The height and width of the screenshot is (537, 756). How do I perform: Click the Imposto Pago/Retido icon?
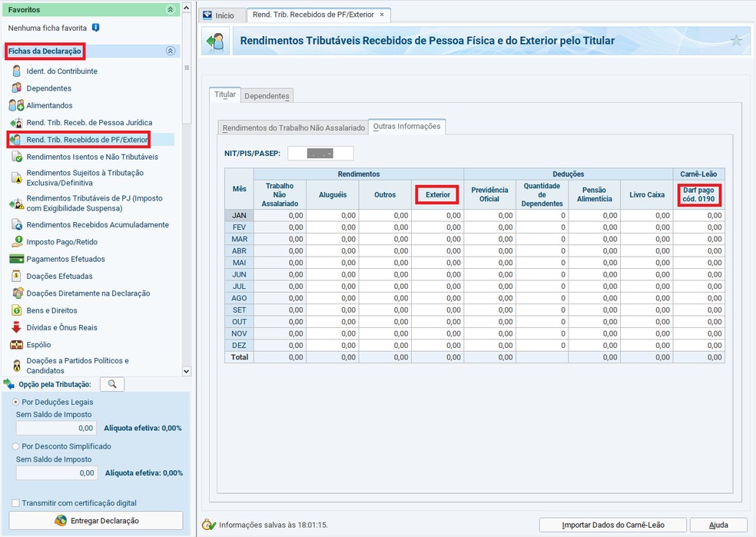16,242
